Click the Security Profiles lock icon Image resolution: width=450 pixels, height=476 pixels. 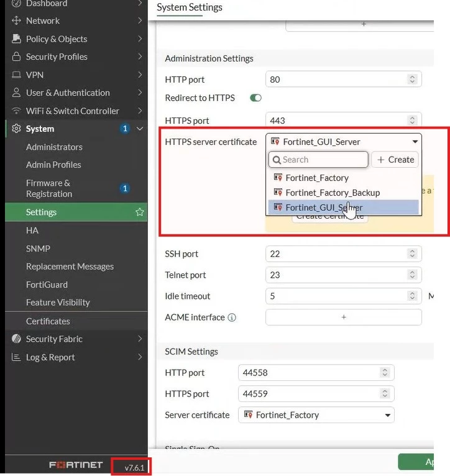tap(16, 57)
